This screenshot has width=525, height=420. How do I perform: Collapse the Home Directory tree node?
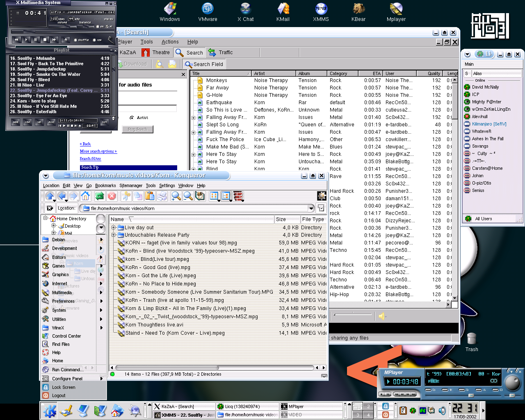[x=46, y=218]
